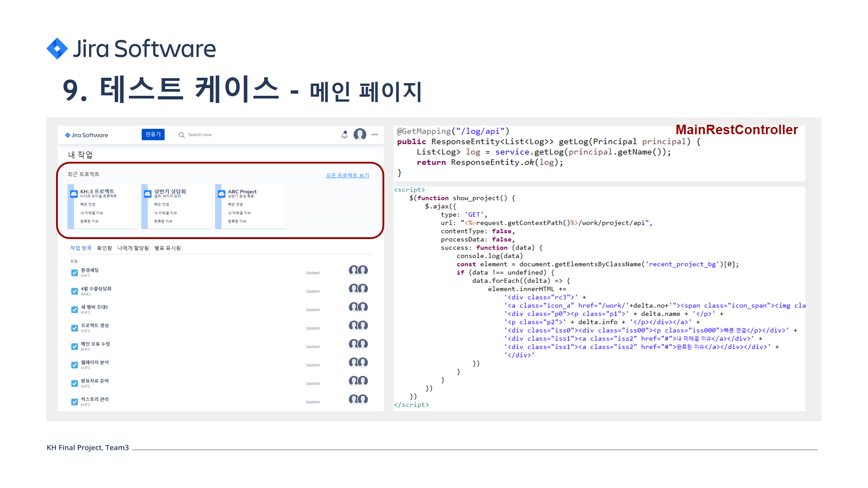Viewport: 868px width, 488px height.
Task: Click the ABC Project cloud icon
Action: (222, 194)
